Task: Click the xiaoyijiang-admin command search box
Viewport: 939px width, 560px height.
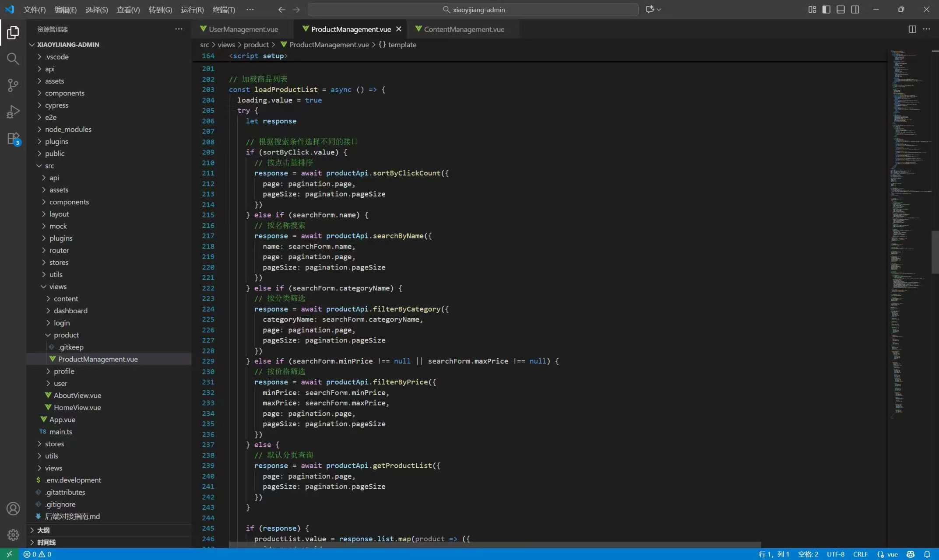Action: point(474,10)
